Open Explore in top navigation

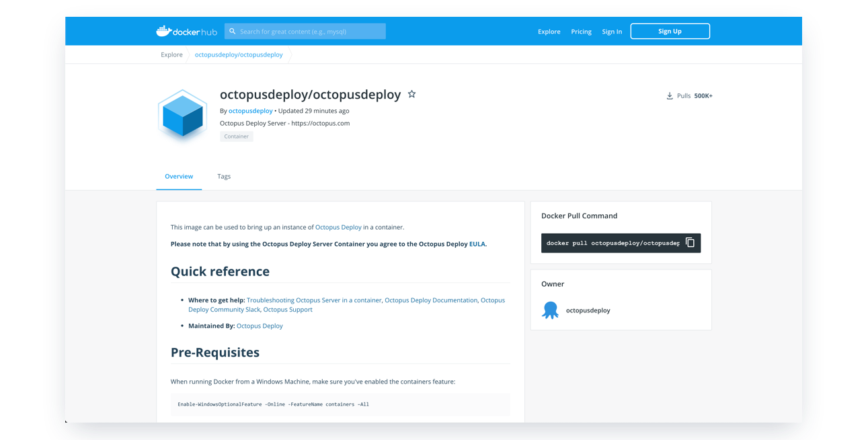549,32
